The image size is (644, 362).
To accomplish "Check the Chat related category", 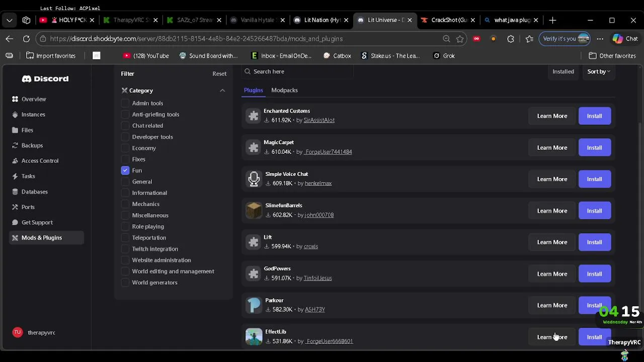I will (125, 126).
